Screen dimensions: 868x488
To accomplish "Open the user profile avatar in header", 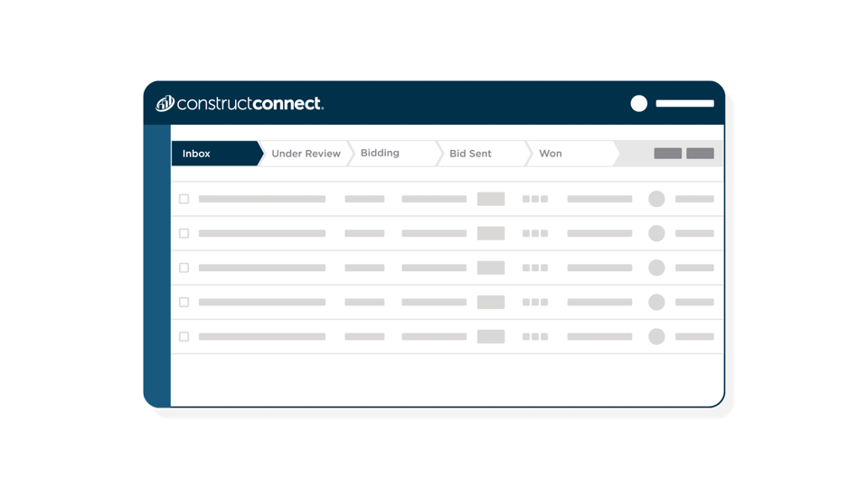I will pyautogui.click(x=639, y=103).
